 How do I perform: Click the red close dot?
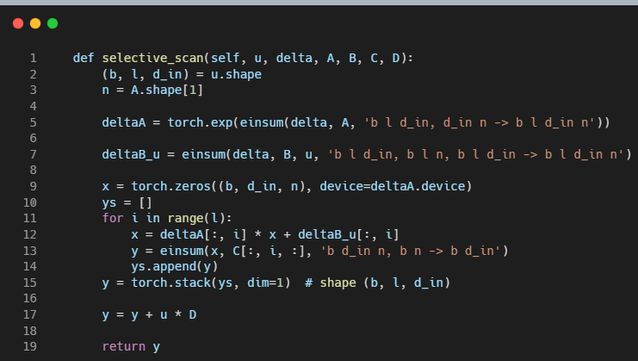(x=18, y=24)
